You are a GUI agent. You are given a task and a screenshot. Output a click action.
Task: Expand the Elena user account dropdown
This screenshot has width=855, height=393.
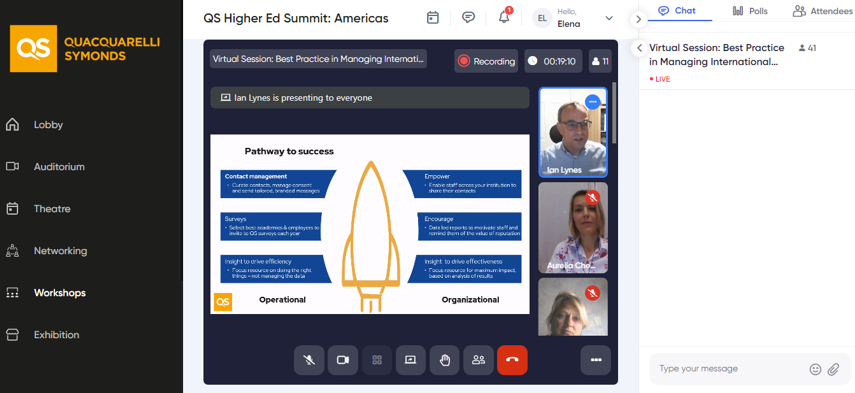pyautogui.click(x=609, y=18)
